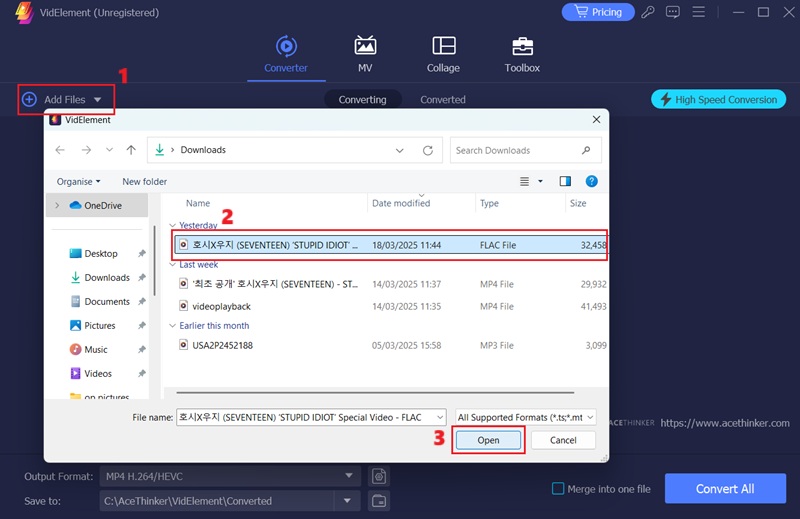Open the Output Format dropdown
This screenshot has width=800, height=519.
231,476
